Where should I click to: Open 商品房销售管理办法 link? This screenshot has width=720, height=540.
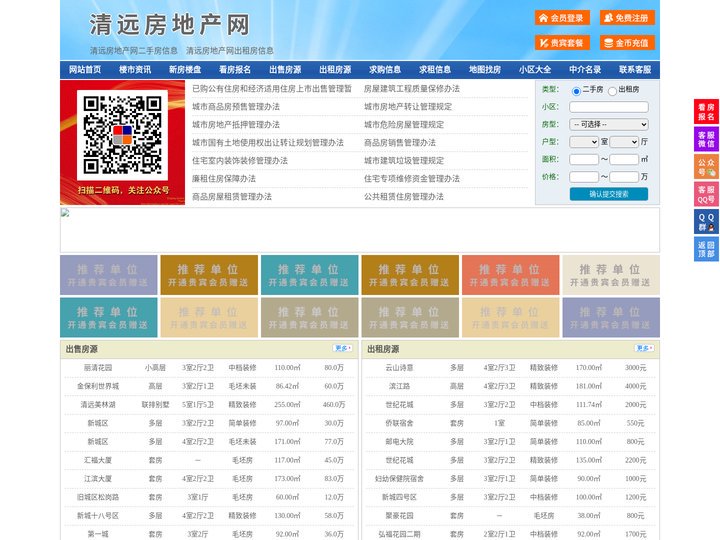click(x=400, y=143)
